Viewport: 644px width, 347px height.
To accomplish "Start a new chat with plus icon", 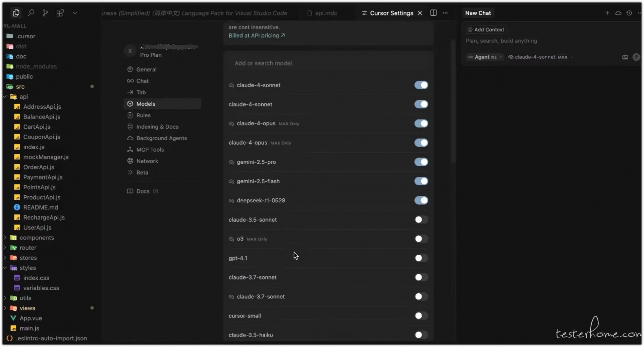I will point(607,13).
